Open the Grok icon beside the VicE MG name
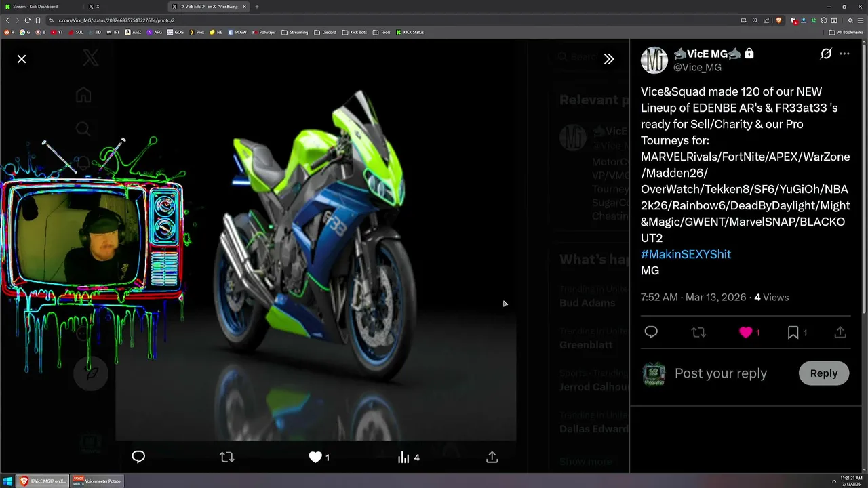 point(826,54)
